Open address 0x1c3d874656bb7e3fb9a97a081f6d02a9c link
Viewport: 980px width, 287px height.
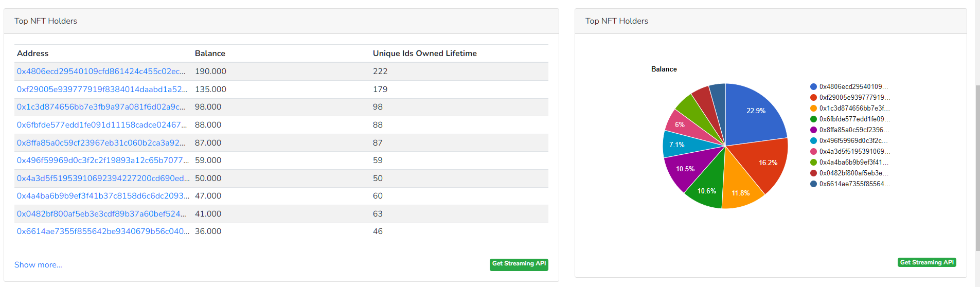tap(101, 107)
